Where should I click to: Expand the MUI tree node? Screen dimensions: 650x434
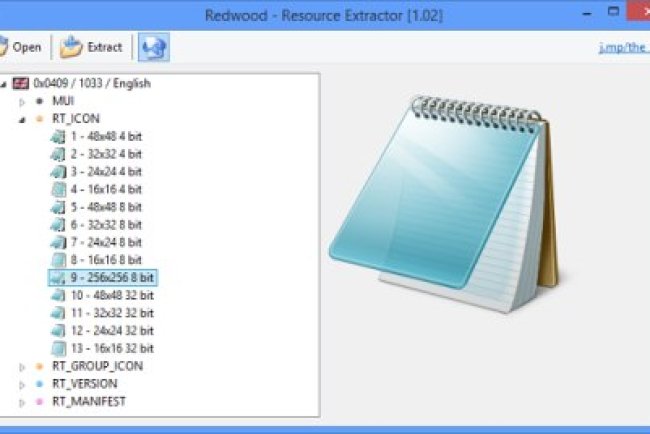22,102
